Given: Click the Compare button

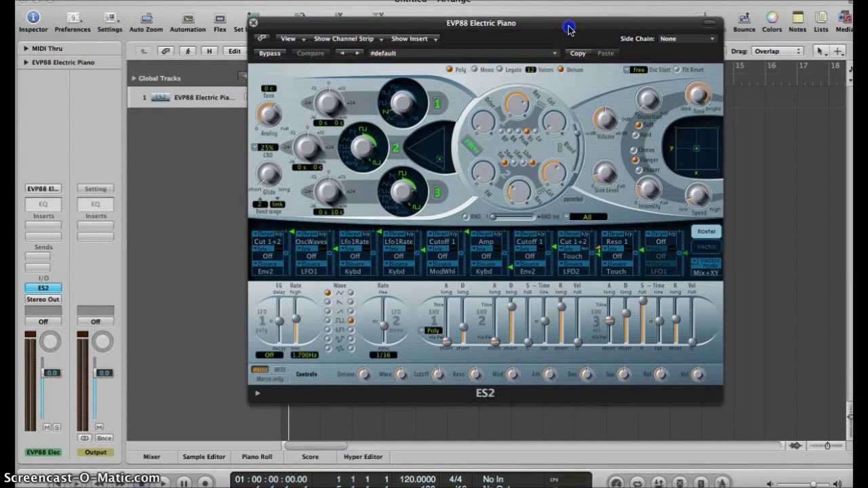Looking at the screenshot, I should pos(310,54).
